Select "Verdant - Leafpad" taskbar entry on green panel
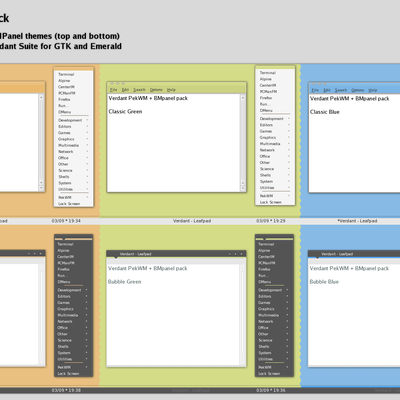The height and width of the screenshot is (400, 400). [192, 221]
